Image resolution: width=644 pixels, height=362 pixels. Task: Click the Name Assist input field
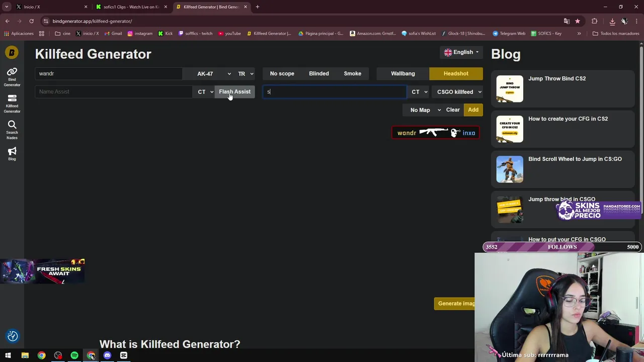coord(113,92)
